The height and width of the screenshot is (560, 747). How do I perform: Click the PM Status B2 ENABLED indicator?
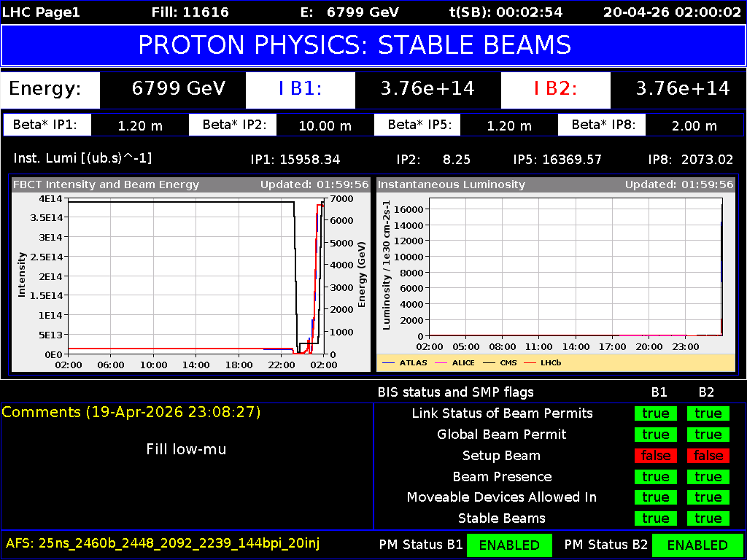coord(697,545)
